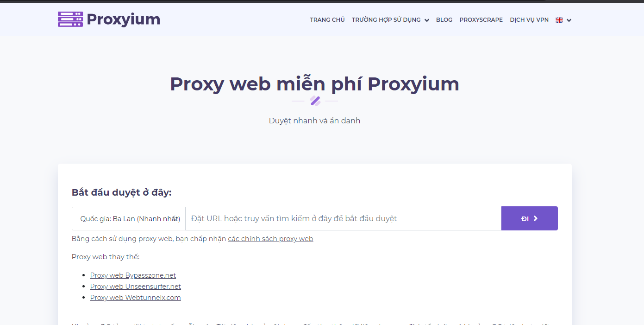The height and width of the screenshot is (325, 644).
Task: Expand the Trường hợp sử dụng menu arrow
Action: [x=426, y=20]
